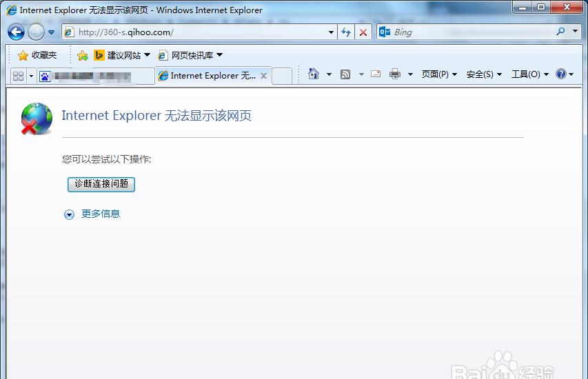
Task: Open the 收藏夹 favorites button
Action: pos(37,56)
